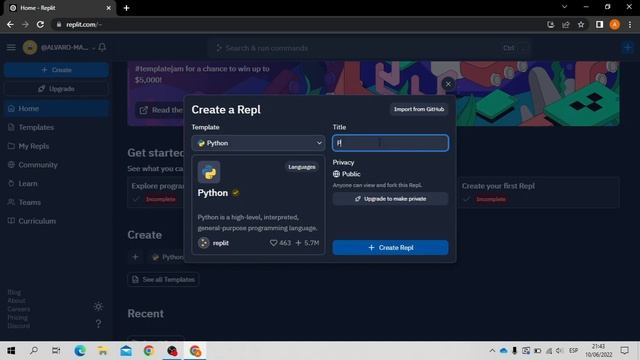Open the tab search chevron
Viewport: 640px width, 360px height.
(x=564, y=7)
